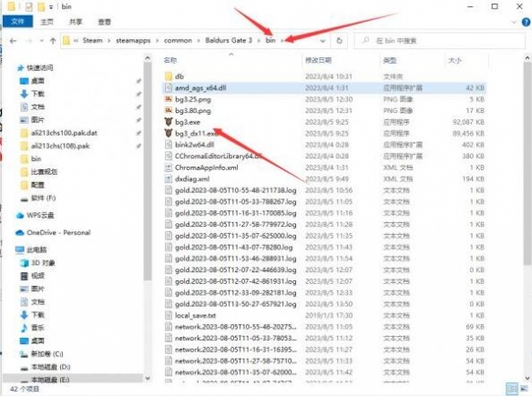Select steamapps in the address path
This screenshot has height=396, width=532.
coord(133,40)
